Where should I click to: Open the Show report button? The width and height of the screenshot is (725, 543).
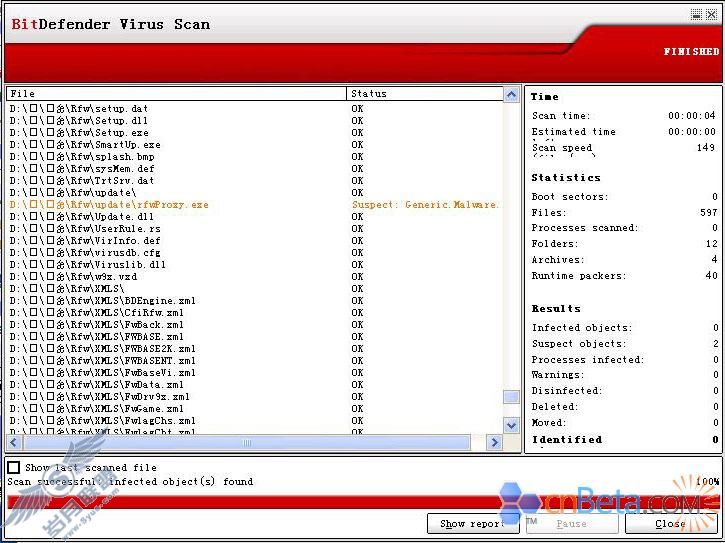click(x=473, y=524)
